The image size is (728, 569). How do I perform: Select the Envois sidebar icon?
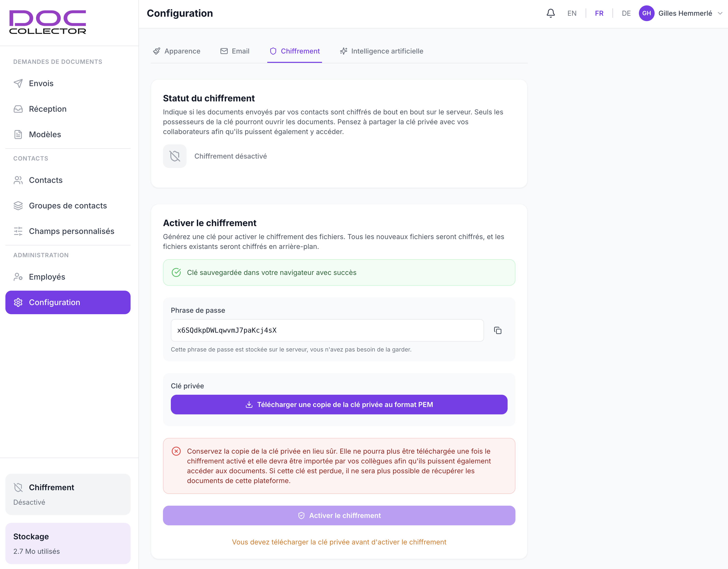[18, 83]
